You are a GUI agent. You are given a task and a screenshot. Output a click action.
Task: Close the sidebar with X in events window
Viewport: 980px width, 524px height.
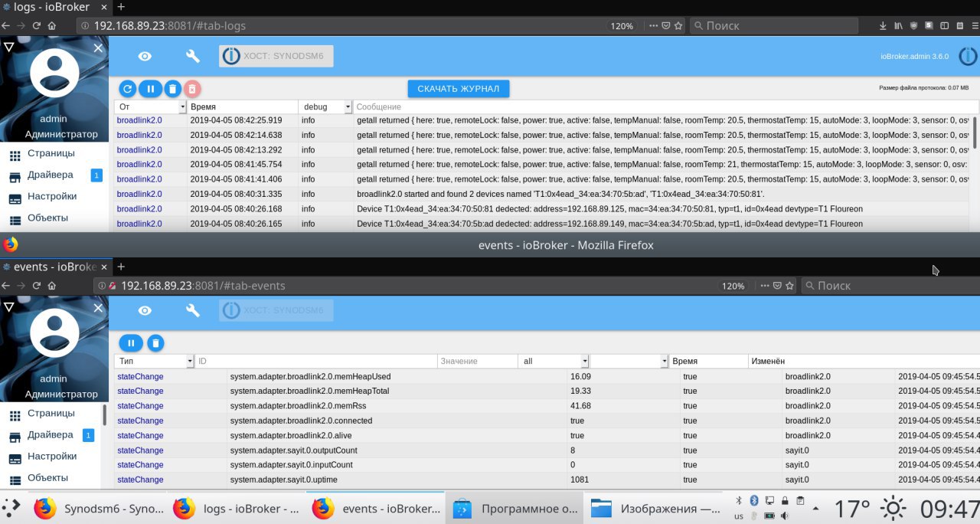tap(98, 307)
